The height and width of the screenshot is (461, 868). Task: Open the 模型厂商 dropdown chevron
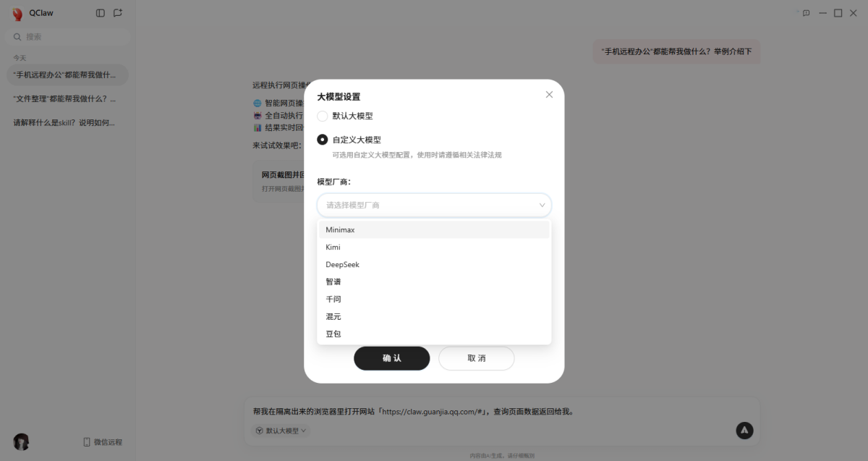(x=542, y=205)
